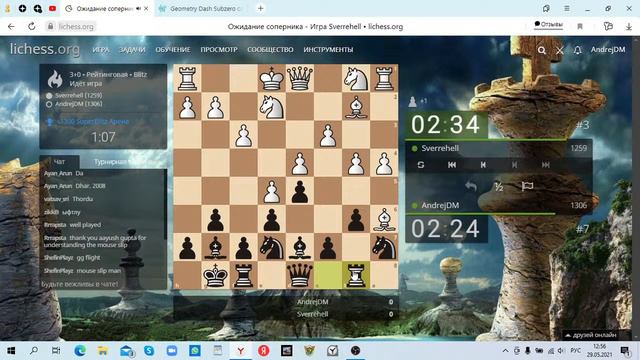Flip the board with rotate icon
Viewport: 640px width, 360px height.
(x=421, y=164)
